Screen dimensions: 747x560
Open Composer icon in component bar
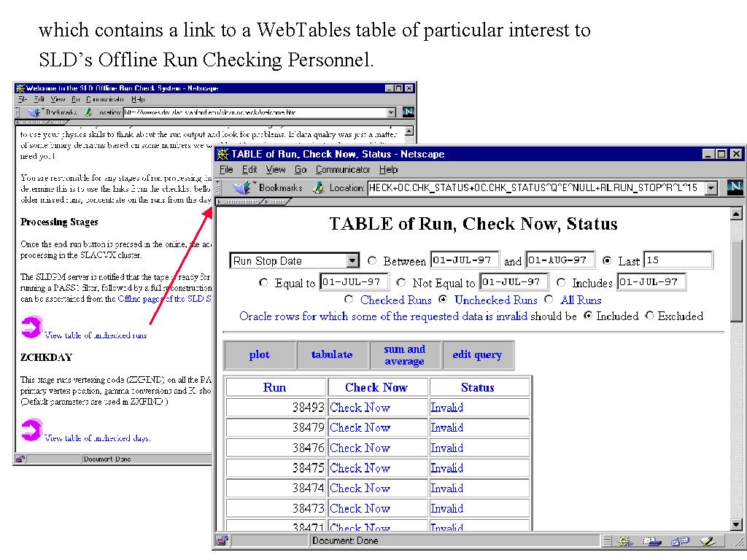(706, 541)
